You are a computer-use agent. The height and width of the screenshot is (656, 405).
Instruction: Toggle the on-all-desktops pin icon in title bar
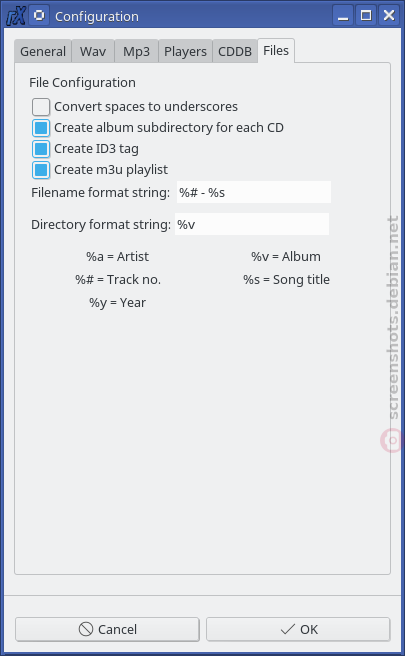pos(39,16)
